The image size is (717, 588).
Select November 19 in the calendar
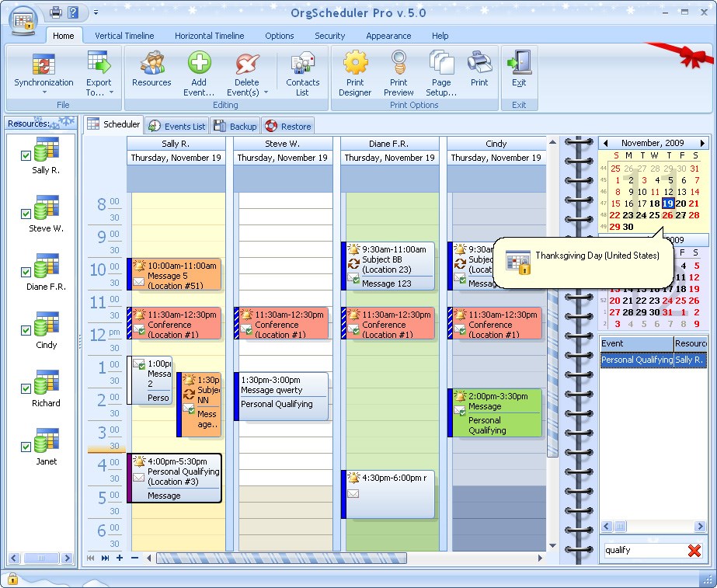(668, 204)
